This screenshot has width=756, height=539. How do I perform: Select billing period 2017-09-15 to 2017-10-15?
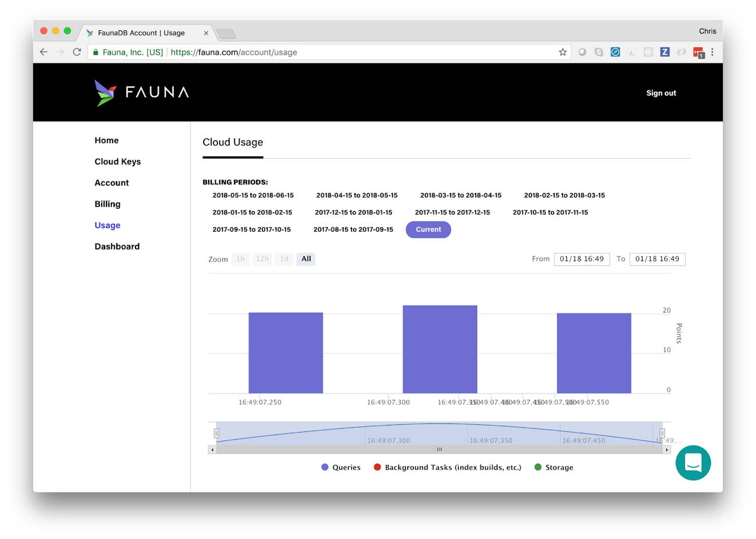click(251, 230)
